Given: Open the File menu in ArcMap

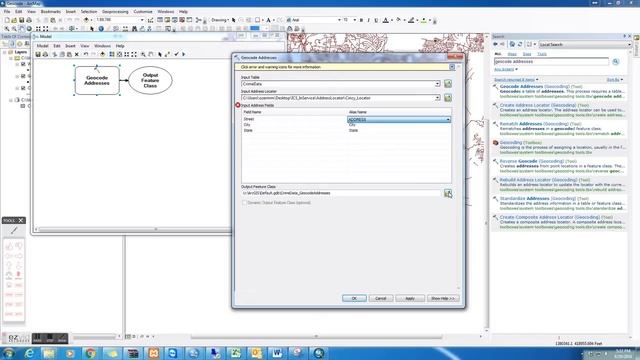Looking at the screenshot, I should click(x=7, y=12).
